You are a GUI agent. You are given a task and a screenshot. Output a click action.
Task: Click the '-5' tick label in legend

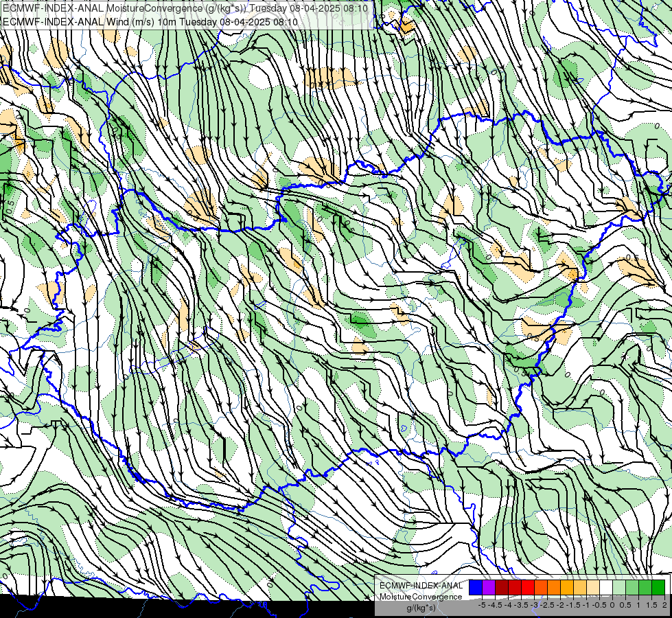tap(482, 605)
